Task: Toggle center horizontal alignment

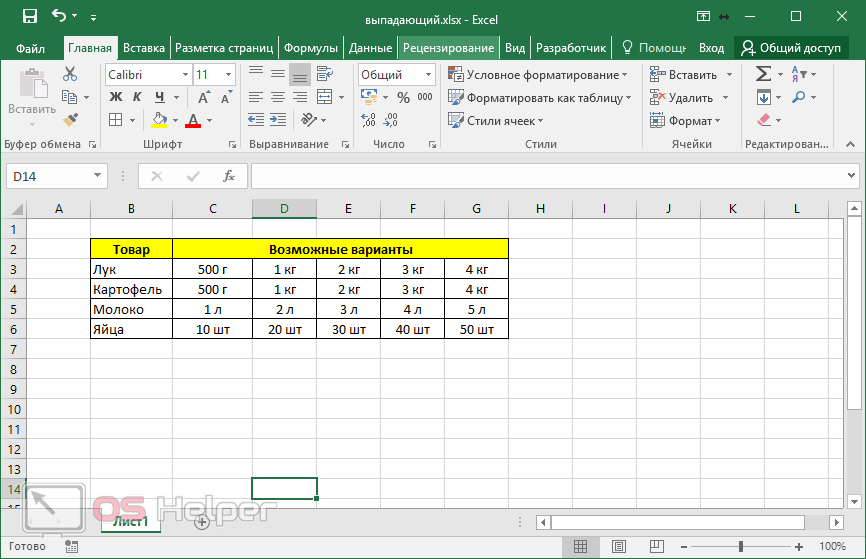Action: pyautogui.click(x=277, y=97)
